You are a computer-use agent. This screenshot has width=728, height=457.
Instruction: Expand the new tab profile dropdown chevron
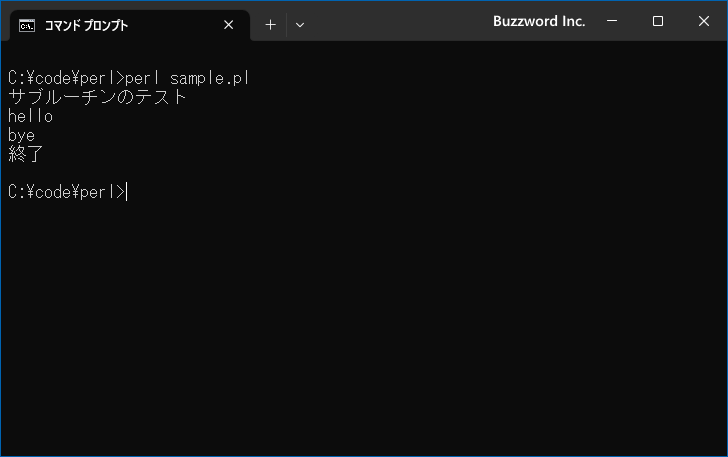300,25
